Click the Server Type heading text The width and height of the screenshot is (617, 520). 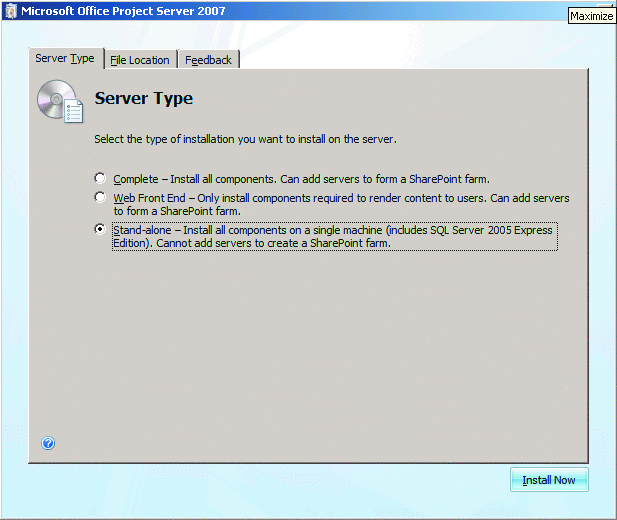coord(144,98)
